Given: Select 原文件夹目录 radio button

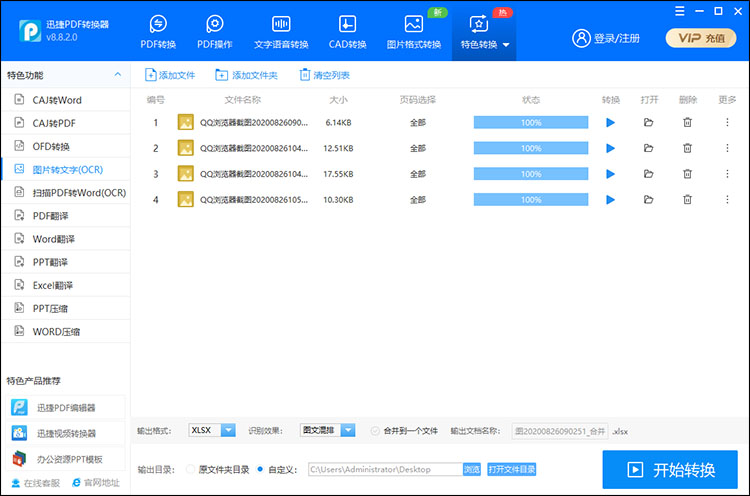Looking at the screenshot, I should [190, 469].
